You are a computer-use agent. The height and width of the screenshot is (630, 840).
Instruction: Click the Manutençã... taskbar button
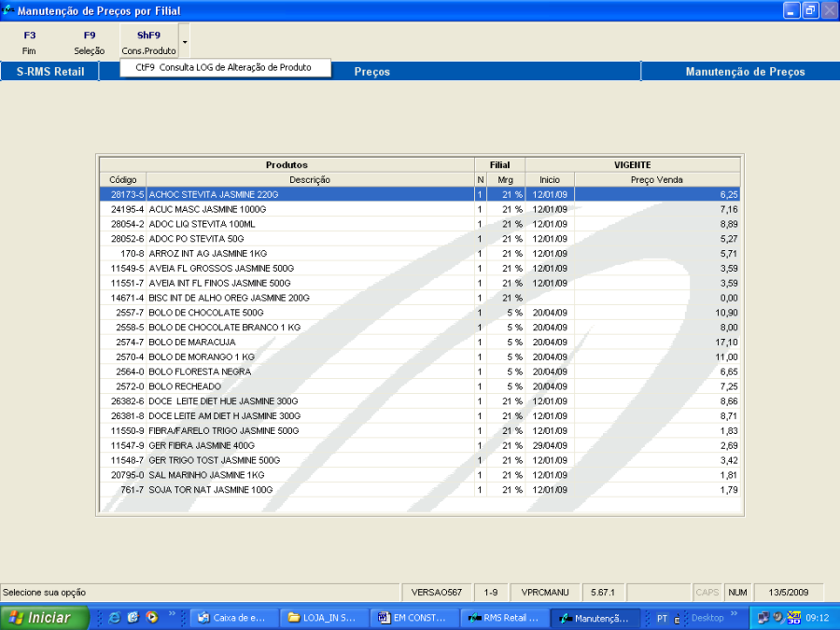click(595, 618)
